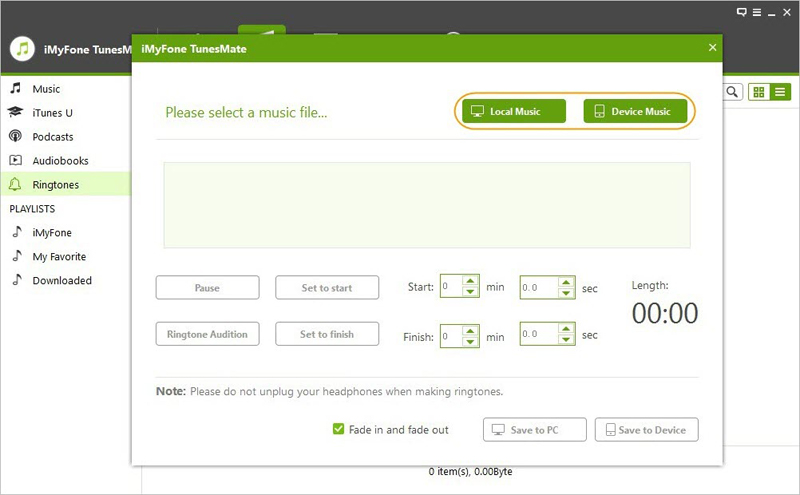Click the monitor icon on Local Music
The width and height of the screenshot is (800, 495).
pos(477,111)
